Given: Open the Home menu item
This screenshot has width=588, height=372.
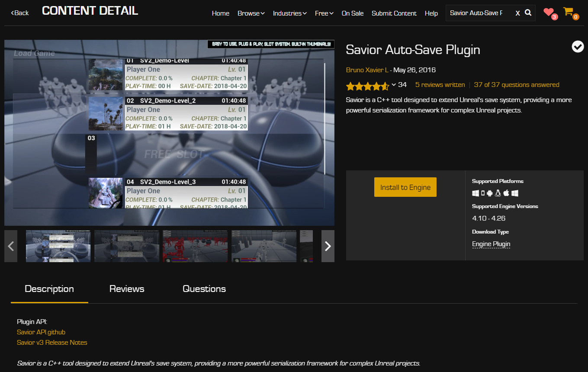Looking at the screenshot, I should [221, 13].
